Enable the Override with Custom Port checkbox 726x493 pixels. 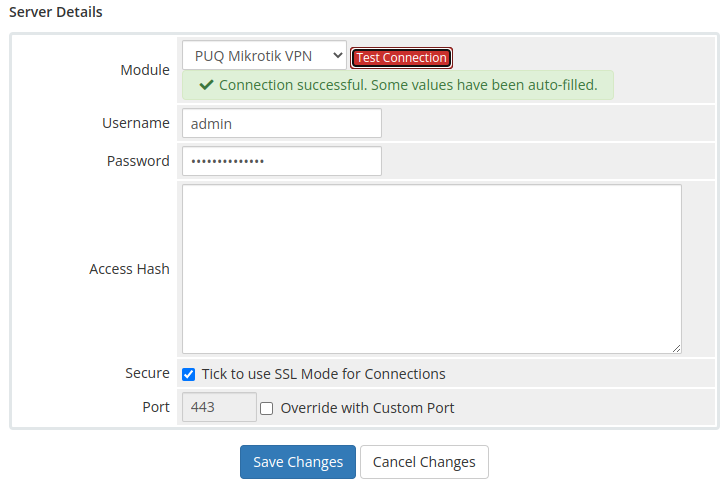[x=266, y=408]
